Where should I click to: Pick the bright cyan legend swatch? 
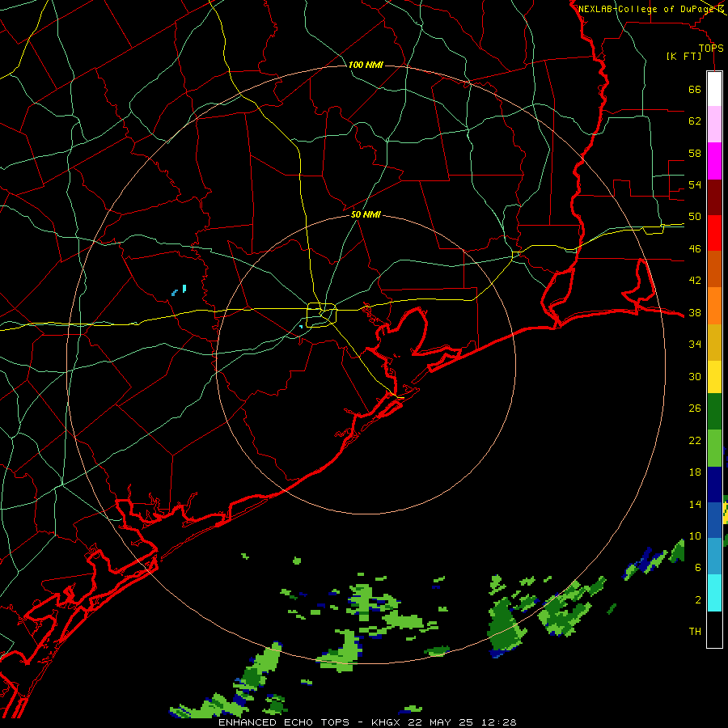coord(714,593)
